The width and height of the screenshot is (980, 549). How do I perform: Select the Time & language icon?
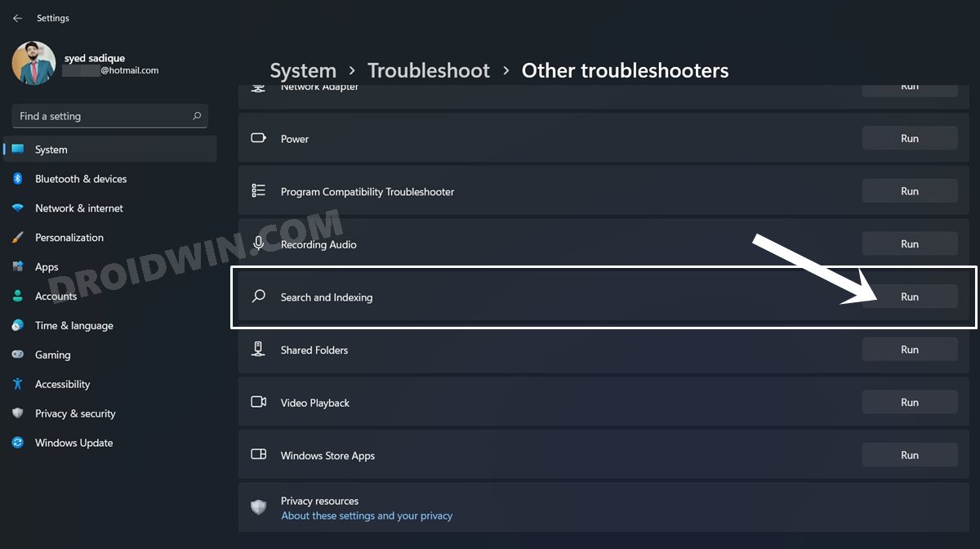click(18, 325)
